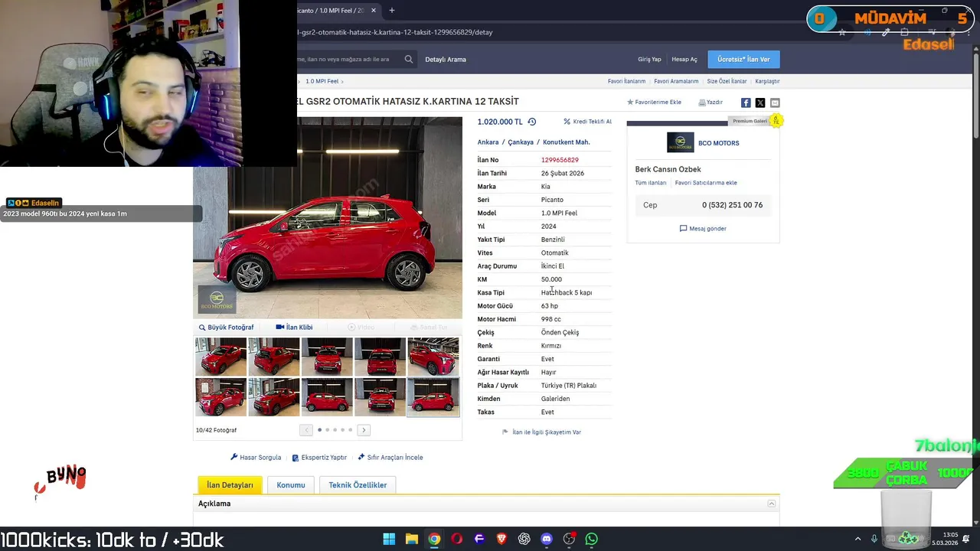Open Brave browser taskbar icon
Screen dimensions: 980x551
pyautogui.click(x=501, y=539)
